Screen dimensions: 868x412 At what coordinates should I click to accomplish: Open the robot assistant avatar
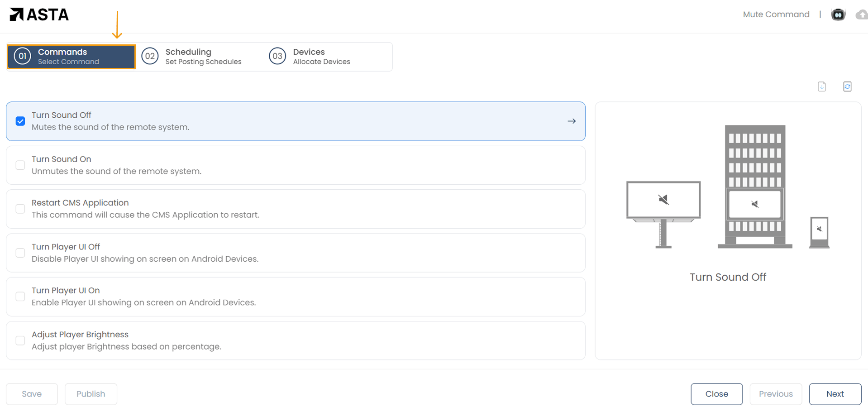838,14
